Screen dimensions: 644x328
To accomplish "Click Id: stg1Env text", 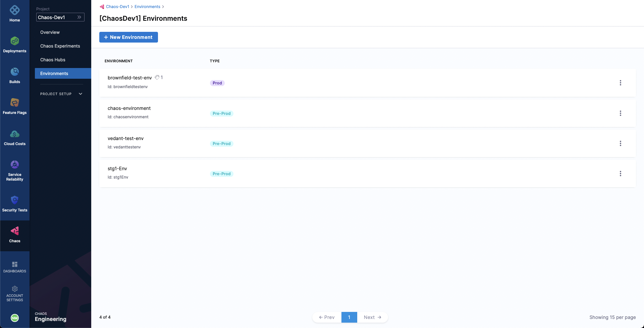I will point(118,177).
